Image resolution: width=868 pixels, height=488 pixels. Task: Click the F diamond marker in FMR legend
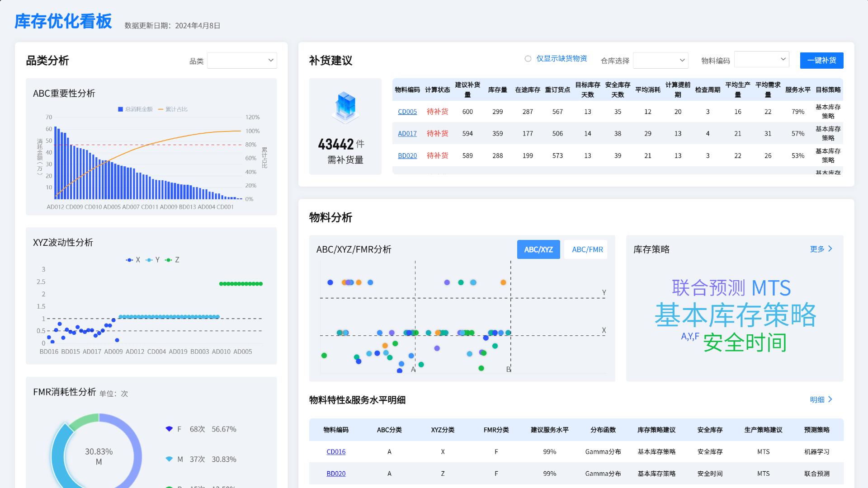tap(170, 429)
